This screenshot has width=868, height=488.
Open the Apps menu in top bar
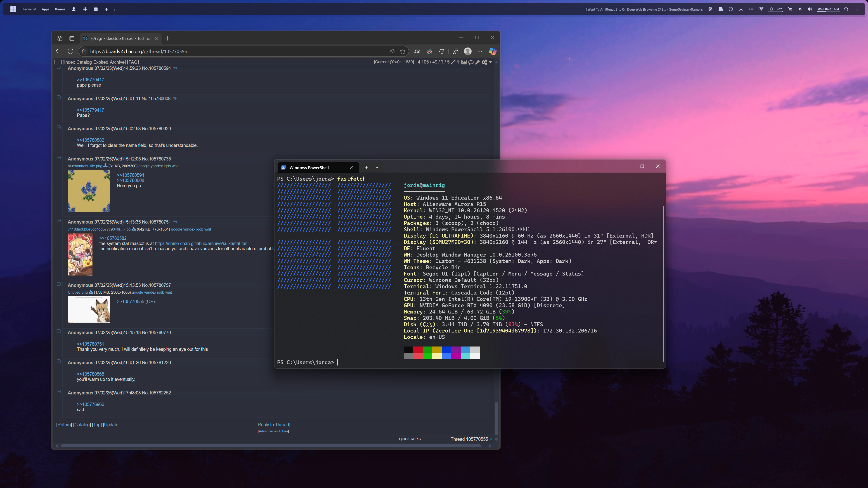45,9
